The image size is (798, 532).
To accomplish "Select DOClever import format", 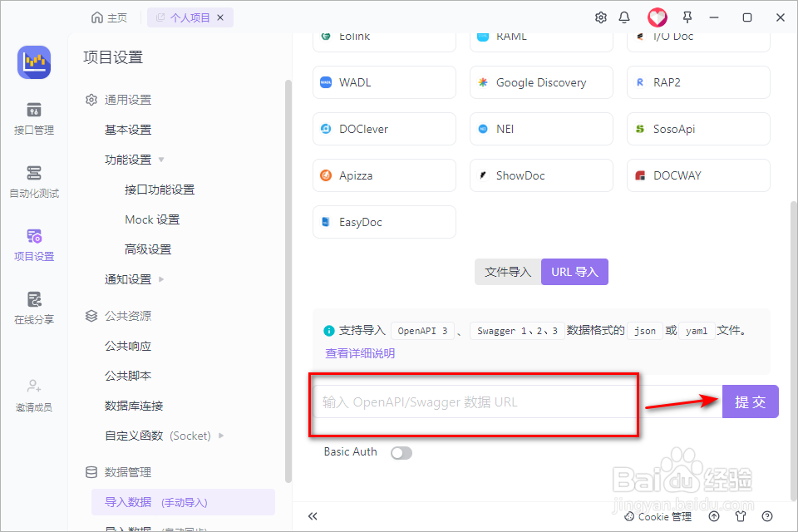I will tap(384, 129).
